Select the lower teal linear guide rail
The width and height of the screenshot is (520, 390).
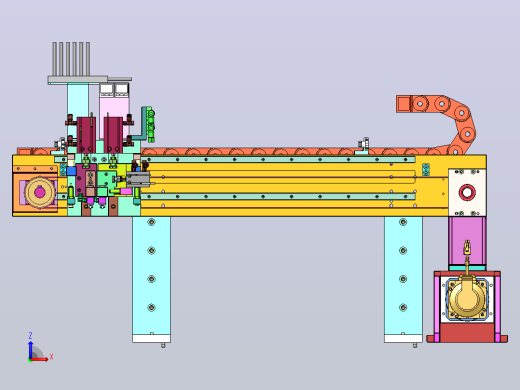278,197
